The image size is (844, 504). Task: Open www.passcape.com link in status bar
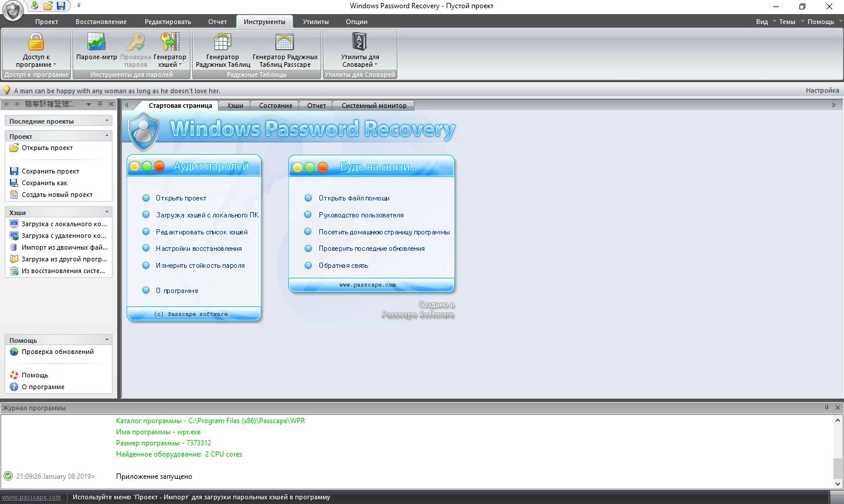pos(31,497)
